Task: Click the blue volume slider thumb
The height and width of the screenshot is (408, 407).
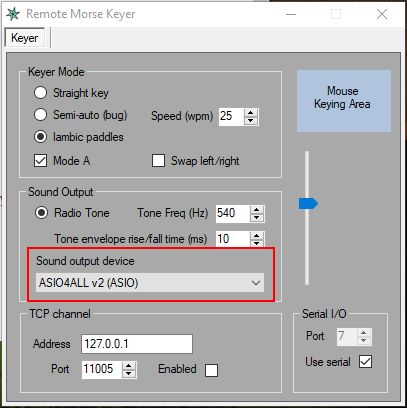Action: tap(308, 204)
